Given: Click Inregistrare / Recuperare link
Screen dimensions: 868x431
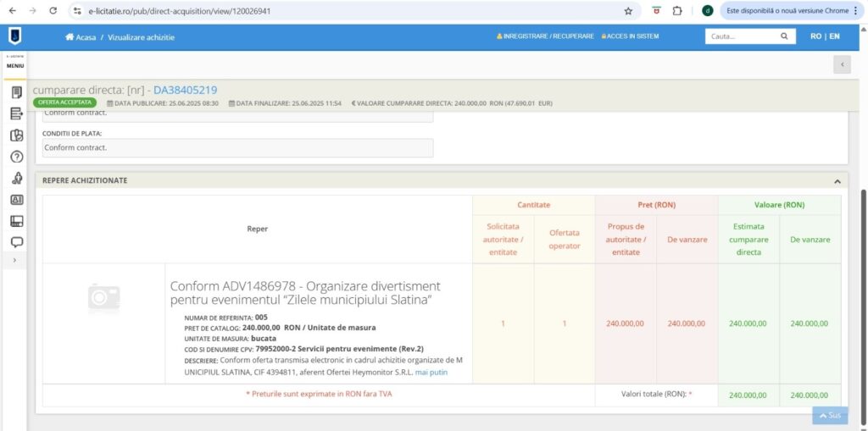Looking at the screenshot, I should (x=544, y=36).
